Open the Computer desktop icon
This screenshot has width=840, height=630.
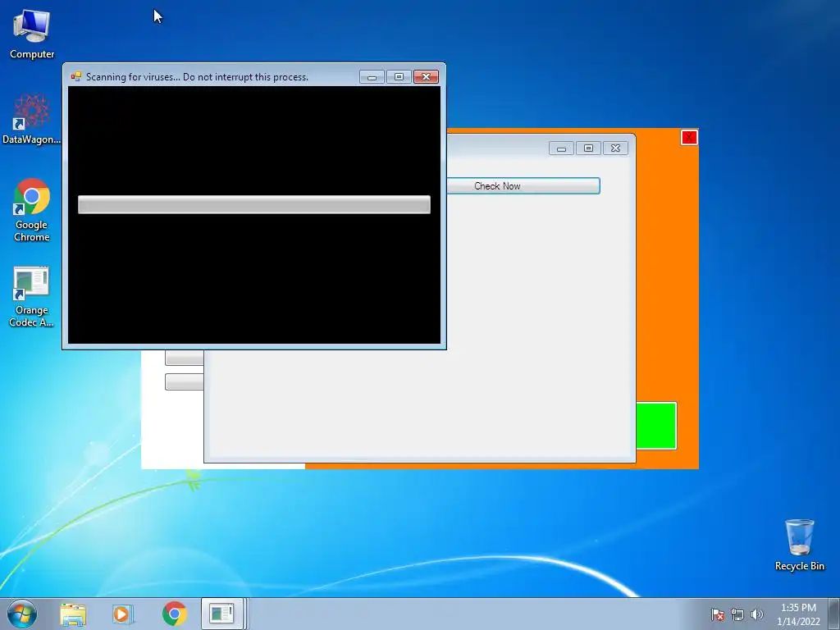32,34
